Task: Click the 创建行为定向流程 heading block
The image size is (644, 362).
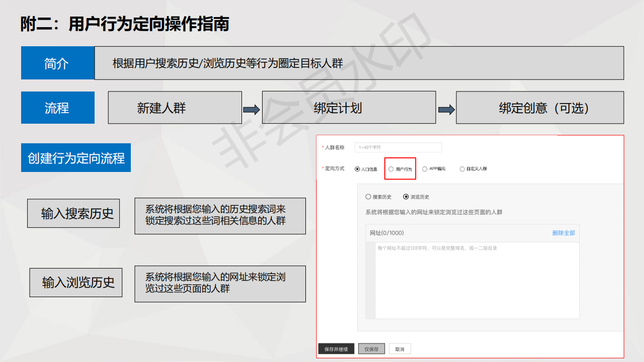Action: tap(76, 158)
